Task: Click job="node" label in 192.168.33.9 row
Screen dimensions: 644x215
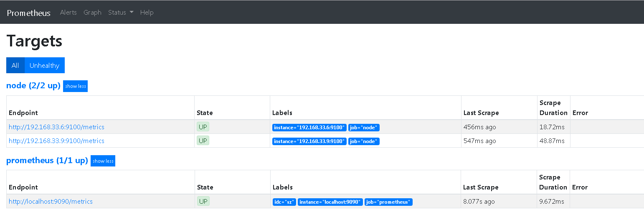Action: point(364,141)
